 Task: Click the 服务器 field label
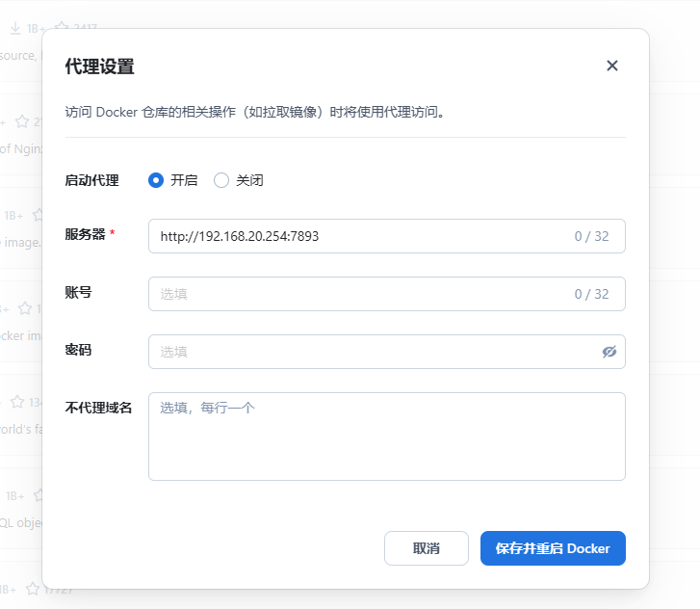tap(85, 234)
